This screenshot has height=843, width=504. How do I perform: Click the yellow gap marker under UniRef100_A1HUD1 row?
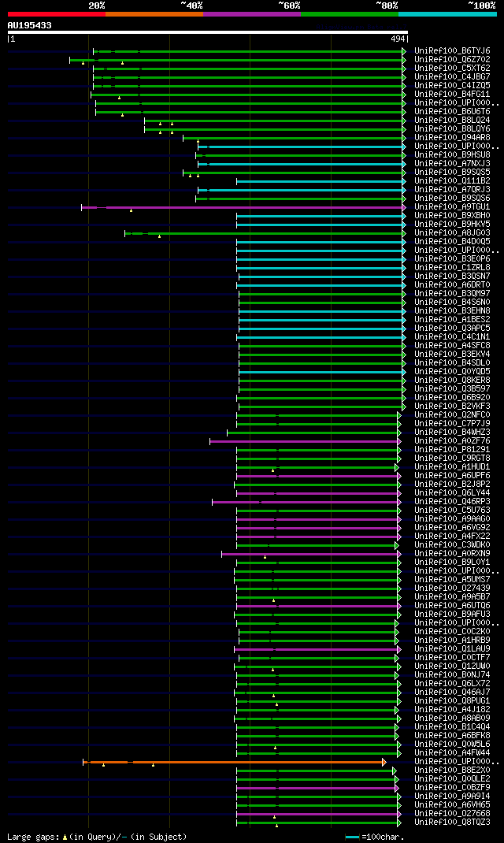point(273,470)
